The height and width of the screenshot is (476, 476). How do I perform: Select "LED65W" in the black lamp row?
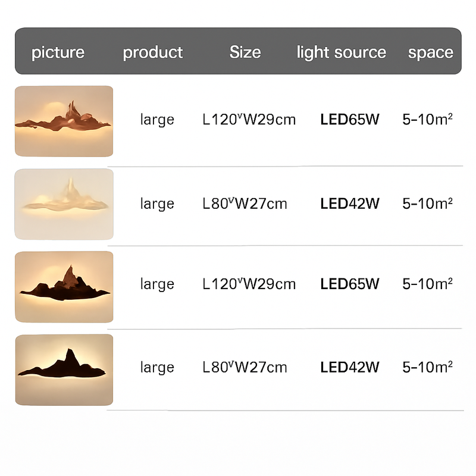tap(350, 284)
